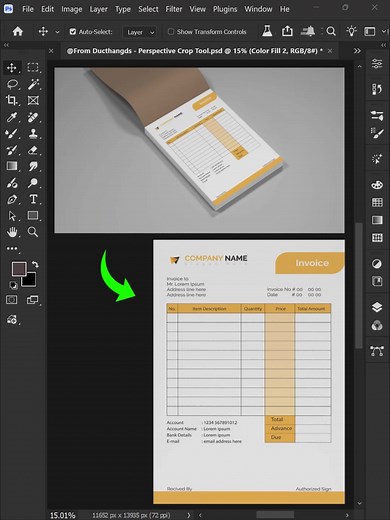Open the File menu
The width and height of the screenshot is (390, 520).
click(x=28, y=9)
